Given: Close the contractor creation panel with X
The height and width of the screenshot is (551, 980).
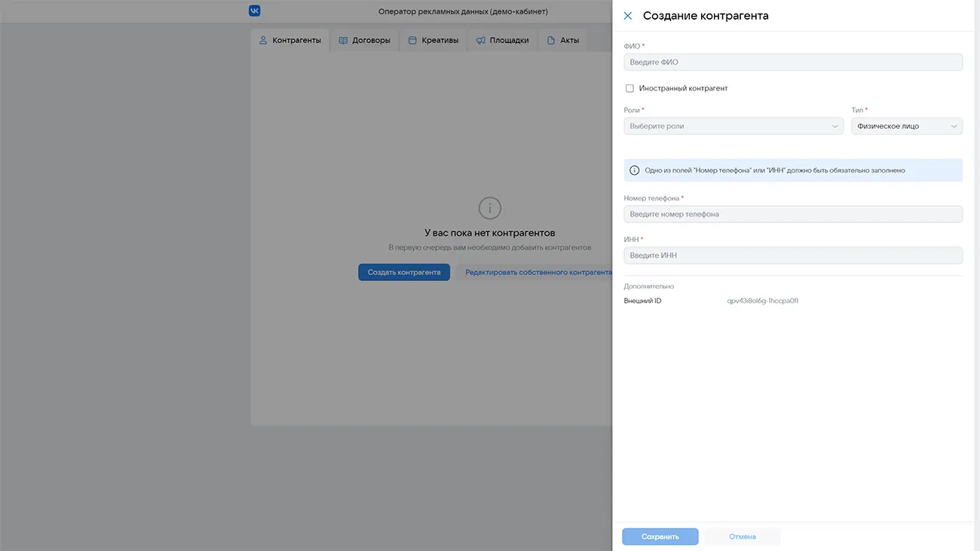Looking at the screenshot, I should 627,16.
